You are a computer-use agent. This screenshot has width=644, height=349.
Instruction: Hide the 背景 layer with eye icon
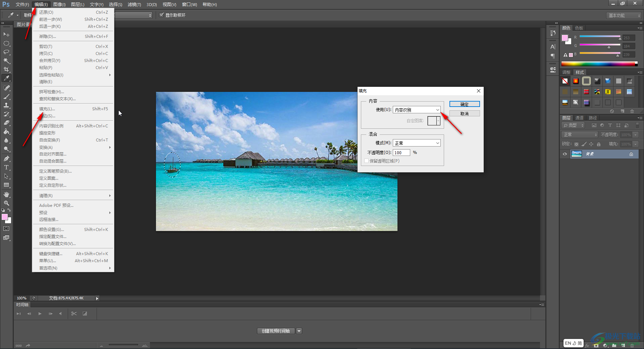pos(565,154)
